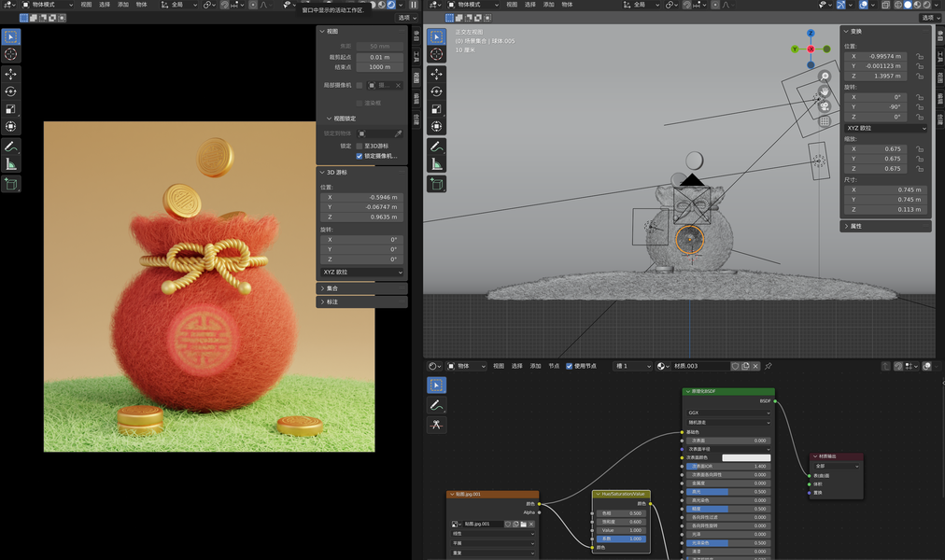945x560 pixels.
Task: Open 选择 menu in right viewport header
Action: [529, 5]
